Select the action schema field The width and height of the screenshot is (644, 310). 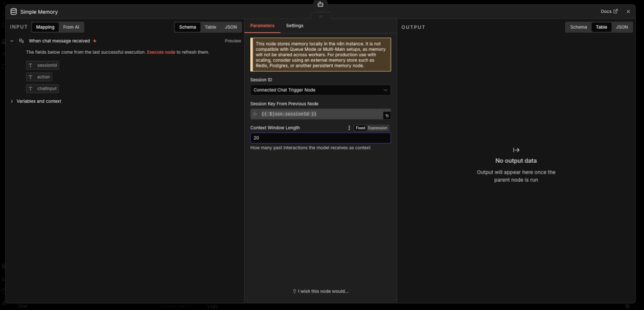39,77
